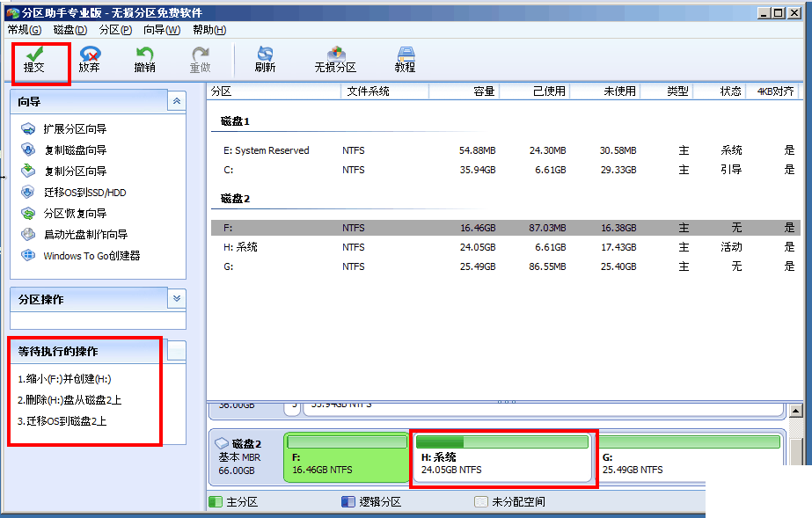Sort by 分区 column header
812x518 pixels.
pos(274,91)
